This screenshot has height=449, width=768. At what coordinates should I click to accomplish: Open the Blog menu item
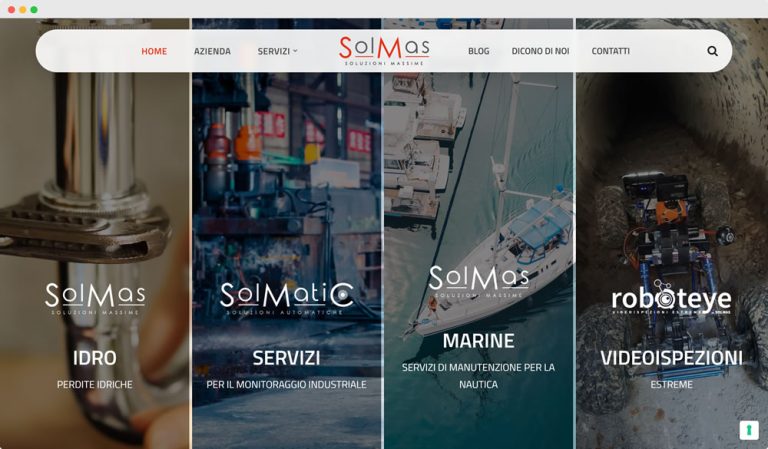tap(479, 51)
